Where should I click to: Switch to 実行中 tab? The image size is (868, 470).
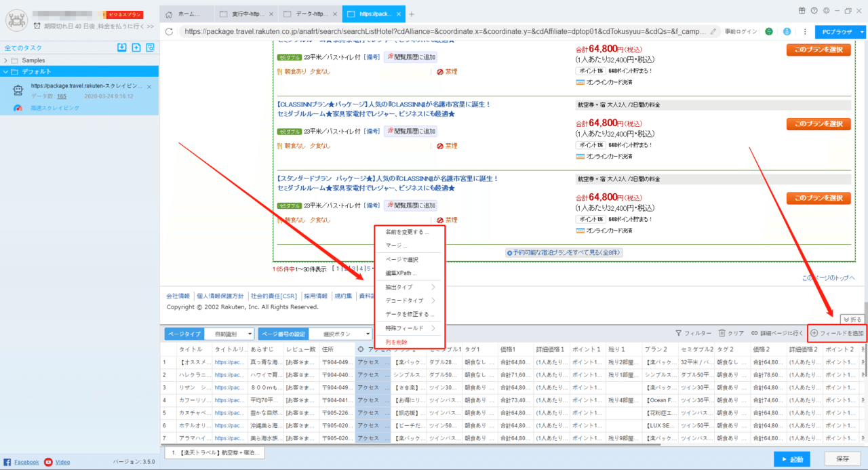pos(245,14)
